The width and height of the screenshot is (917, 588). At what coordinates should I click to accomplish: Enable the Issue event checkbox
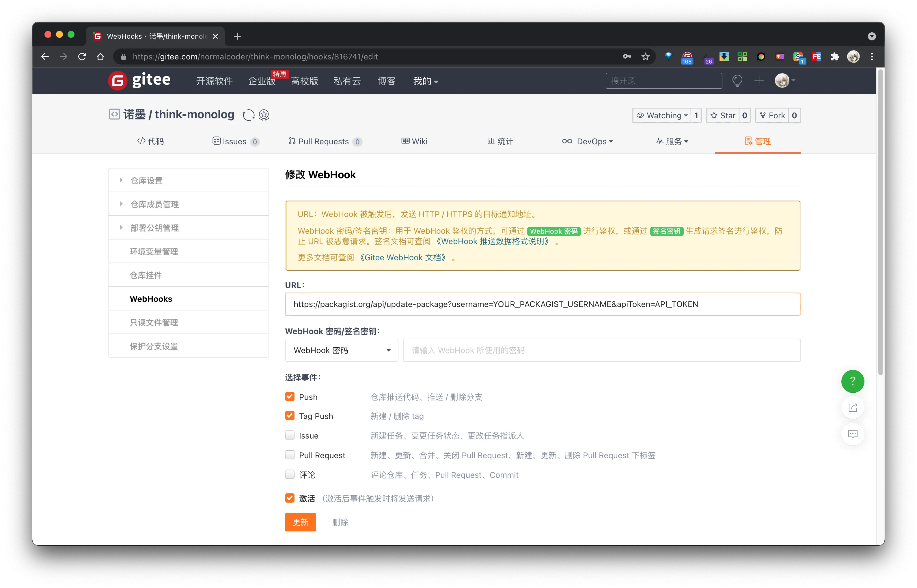tap(289, 435)
